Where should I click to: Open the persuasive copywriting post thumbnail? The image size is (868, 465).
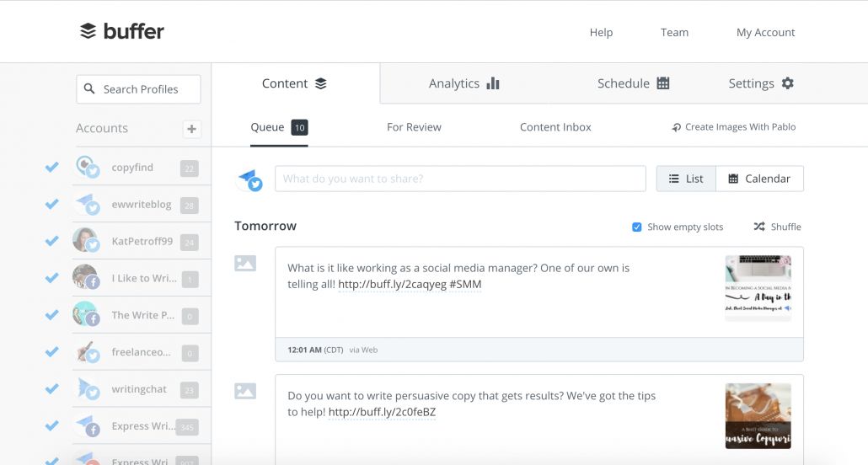coord(758,416)
